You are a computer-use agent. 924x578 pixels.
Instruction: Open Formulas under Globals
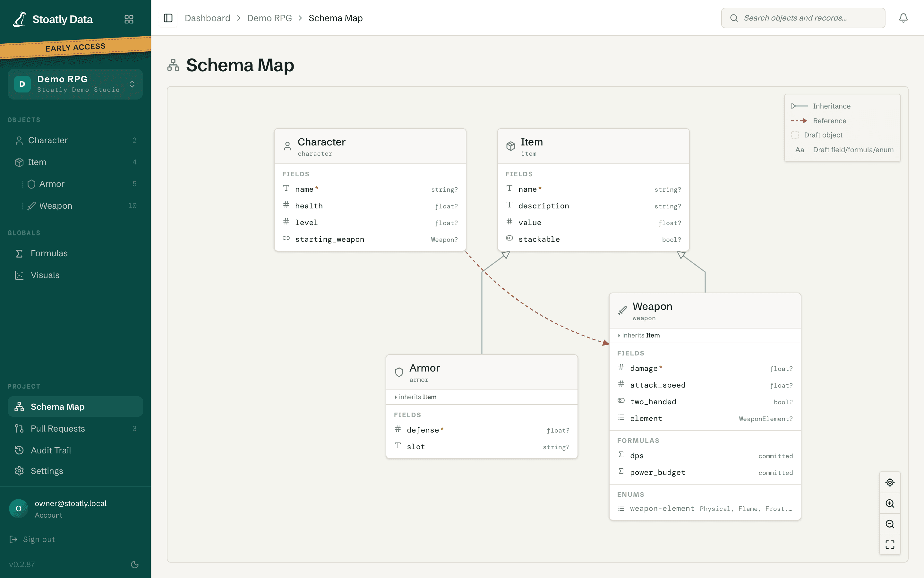pyautogui.click(x=75, y=253)
